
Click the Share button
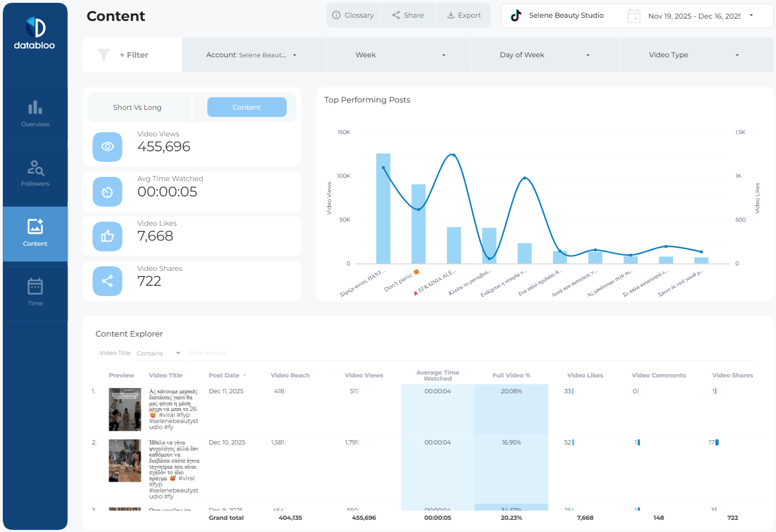coord(408,15)
